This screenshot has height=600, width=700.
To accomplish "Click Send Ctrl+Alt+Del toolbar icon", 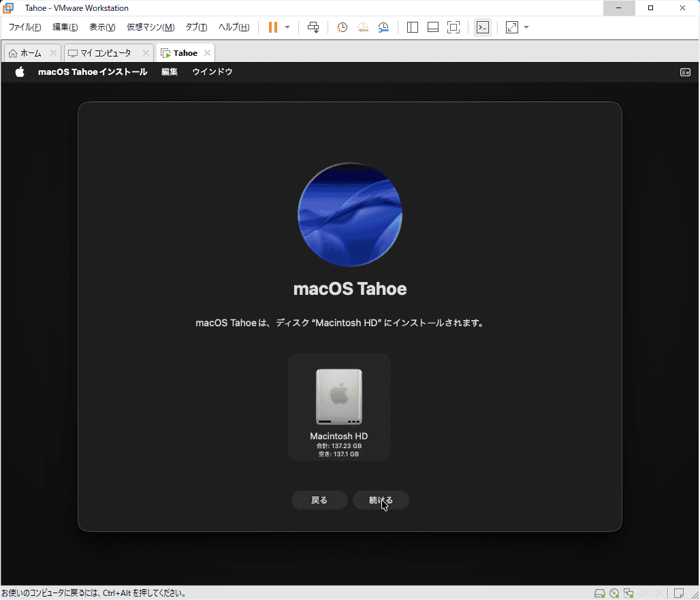I will click(x=313, y=27).
